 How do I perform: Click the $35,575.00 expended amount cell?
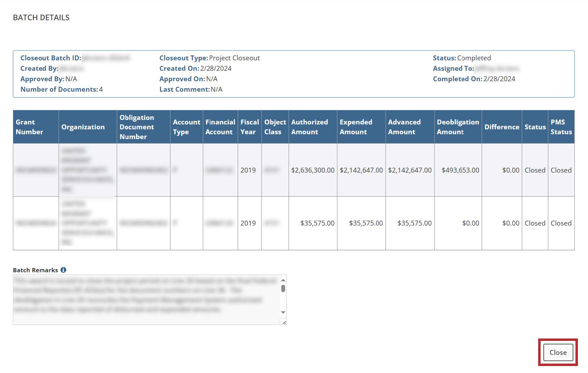pos(366,223)
